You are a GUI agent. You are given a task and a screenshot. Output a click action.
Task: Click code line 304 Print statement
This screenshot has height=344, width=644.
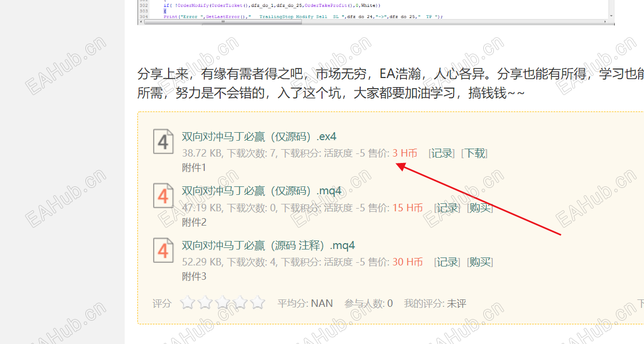[x=303, y=16]
